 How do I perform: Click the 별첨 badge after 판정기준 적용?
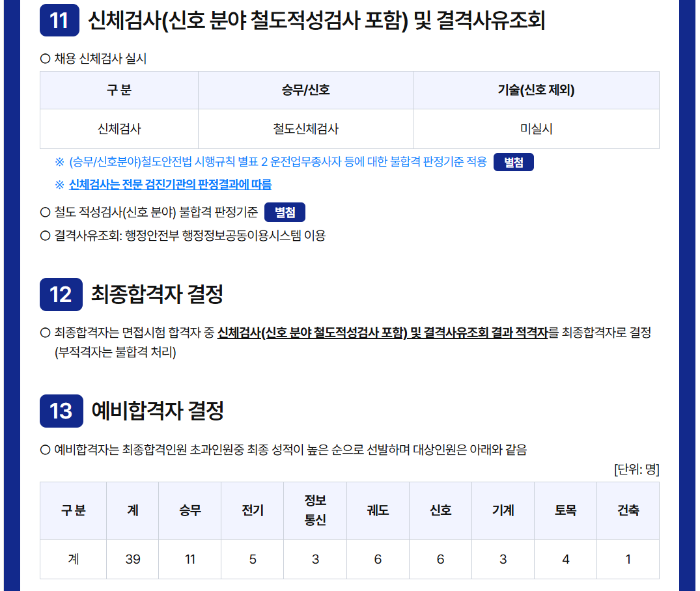click(513, 162)
